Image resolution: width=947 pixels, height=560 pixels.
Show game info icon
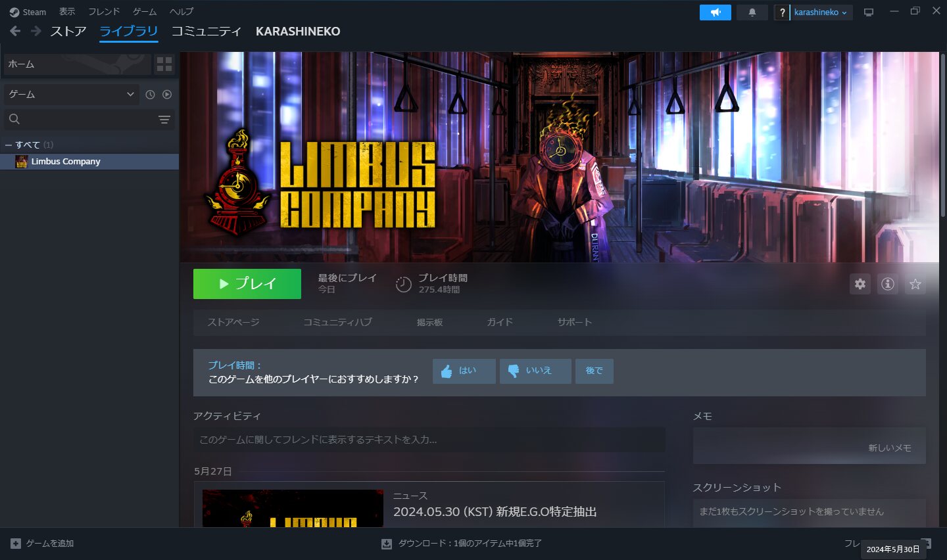click(888, 284)
